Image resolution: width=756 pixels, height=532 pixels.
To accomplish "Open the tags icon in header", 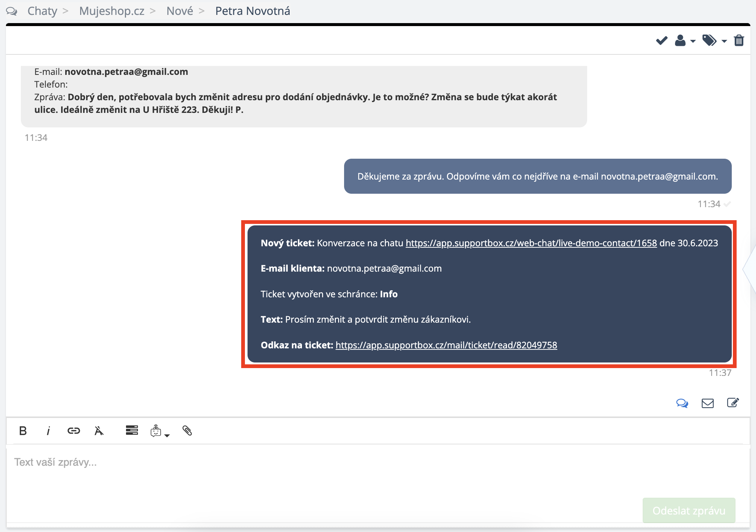I will pyautogui.click(x=709, y=40).
